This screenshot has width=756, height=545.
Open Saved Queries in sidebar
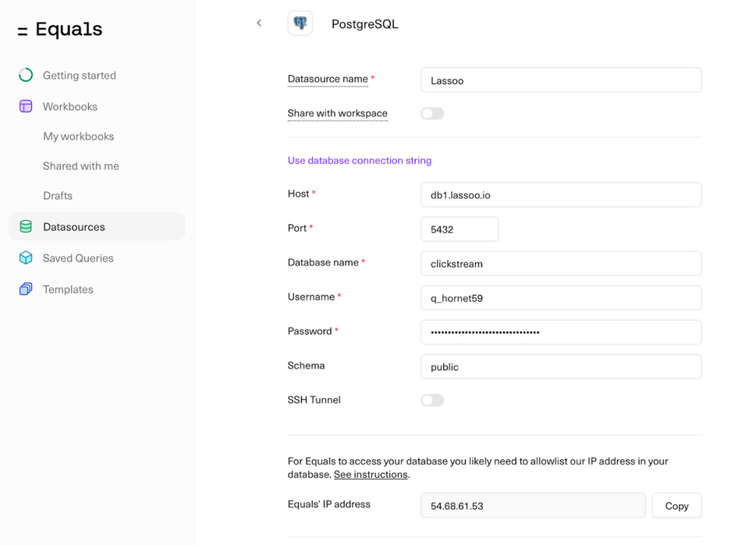point(78,258)
